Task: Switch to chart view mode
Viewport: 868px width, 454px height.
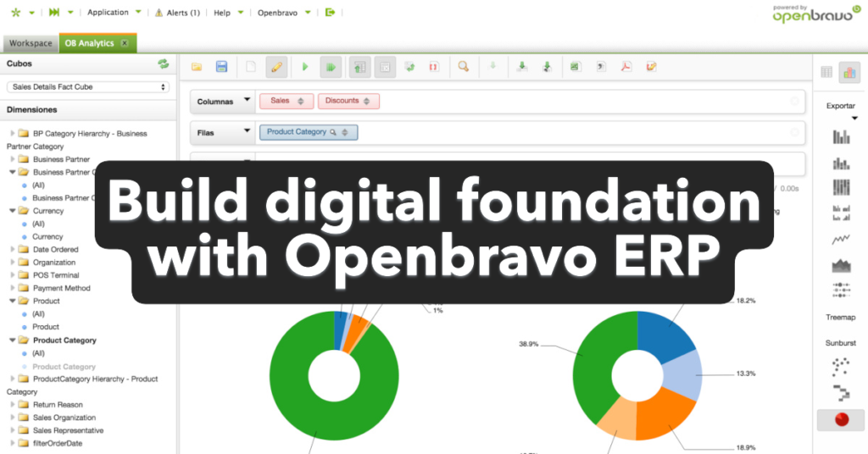Action: point(849,72)
